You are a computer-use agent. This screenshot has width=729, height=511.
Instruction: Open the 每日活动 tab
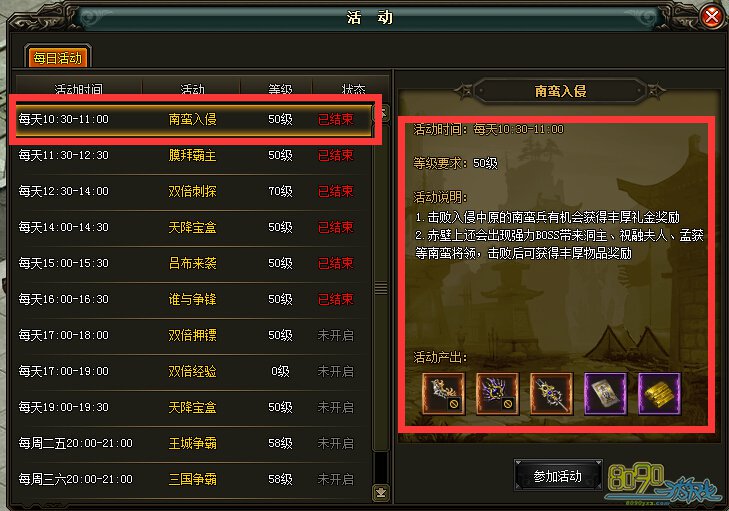click(58, 58)
